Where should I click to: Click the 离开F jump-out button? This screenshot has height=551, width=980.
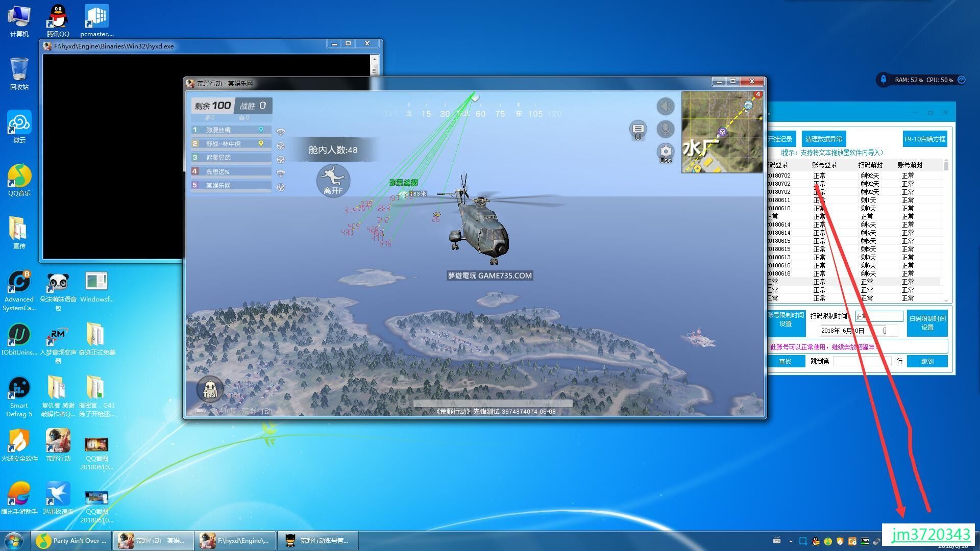[x=333, y=181]
